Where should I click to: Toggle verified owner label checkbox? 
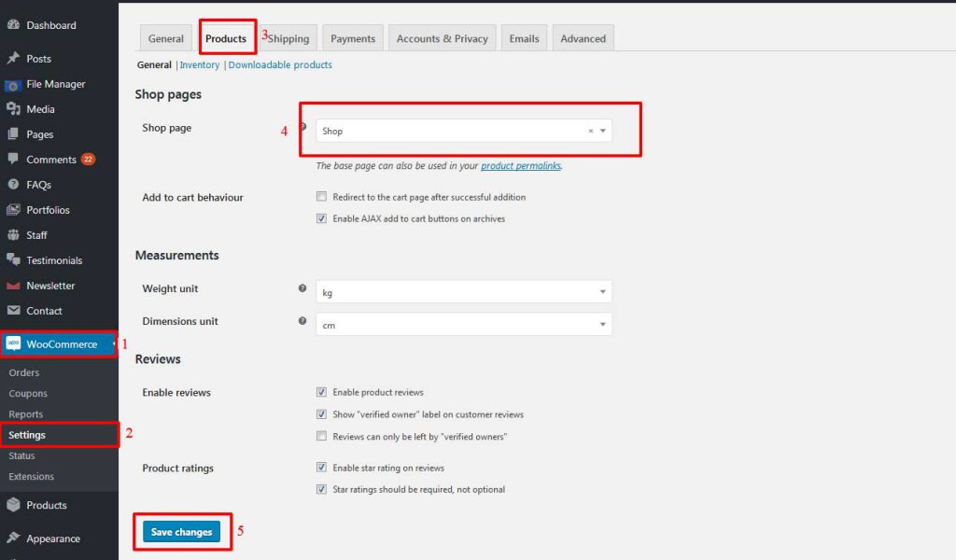coord(321,413)
